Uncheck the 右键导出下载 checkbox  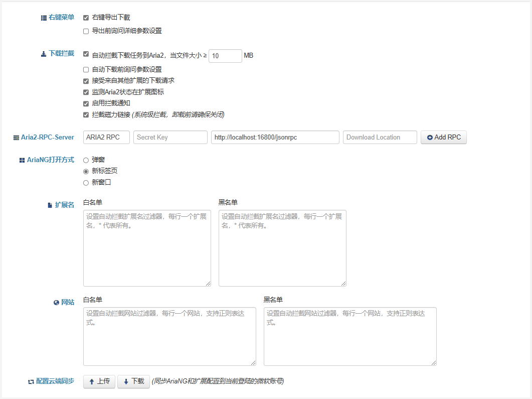tap(86, 18)
